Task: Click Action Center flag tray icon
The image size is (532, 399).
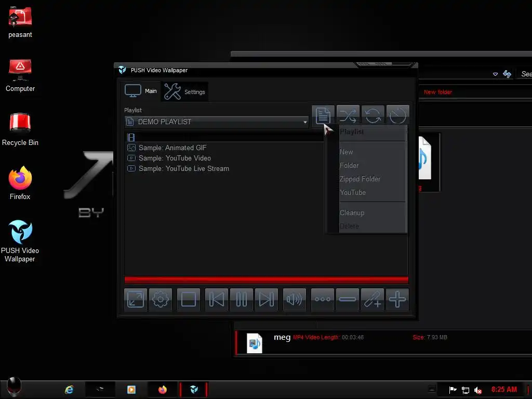Action: pos(453,390)
